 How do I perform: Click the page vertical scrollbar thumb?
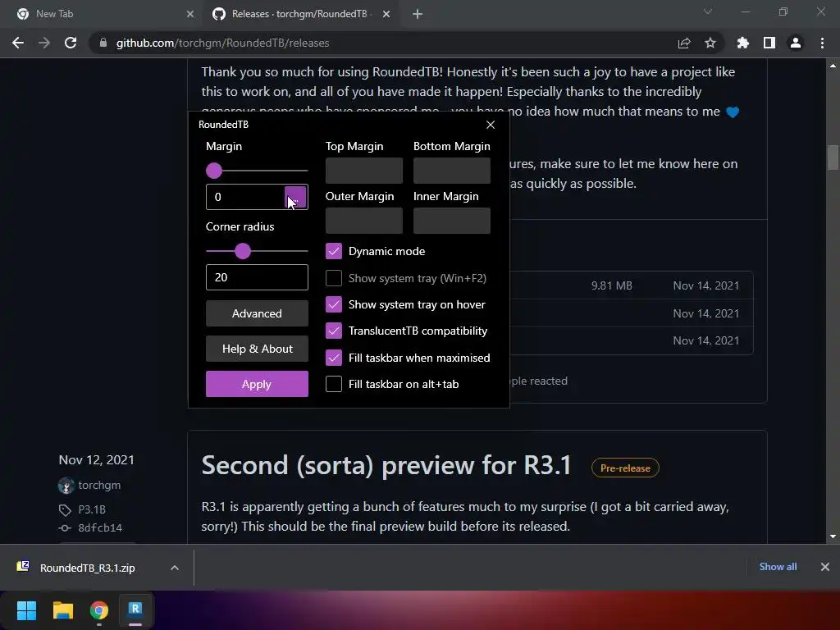(833, 157)
